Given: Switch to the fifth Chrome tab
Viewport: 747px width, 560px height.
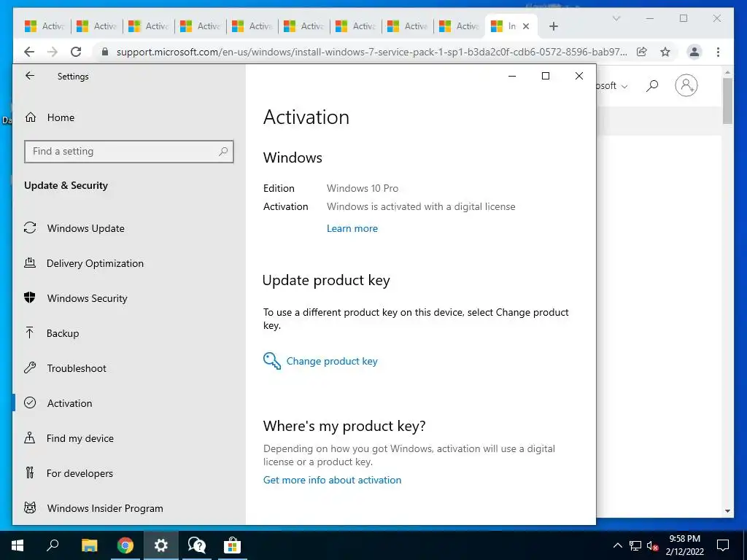Looking at the screenshot, I should [x=252, y=26].
